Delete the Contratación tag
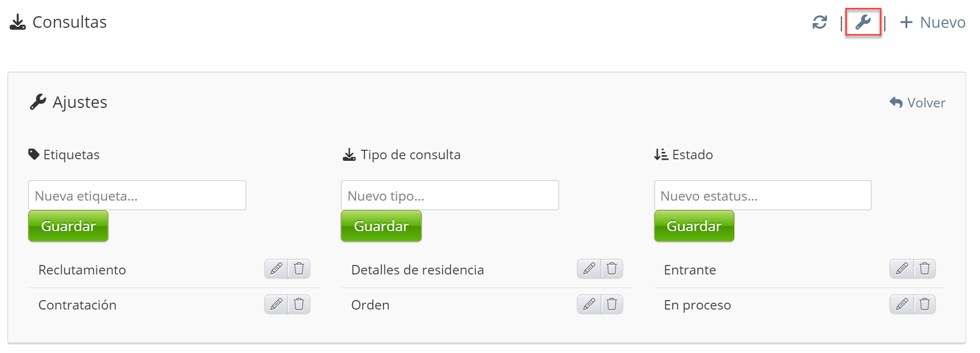This screenshot has width=980, height=353. [x=299, y=304]
